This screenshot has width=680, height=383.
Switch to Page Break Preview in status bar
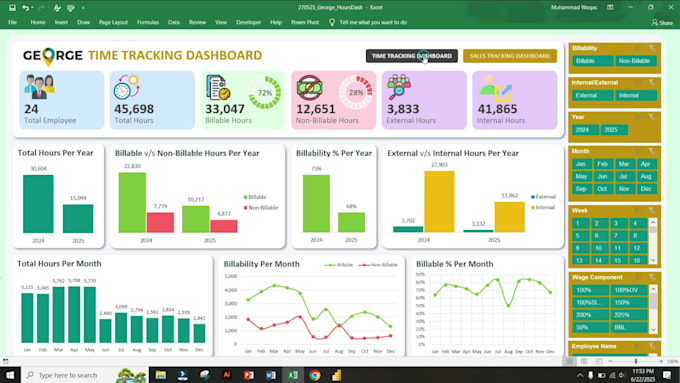coord(599,361)
